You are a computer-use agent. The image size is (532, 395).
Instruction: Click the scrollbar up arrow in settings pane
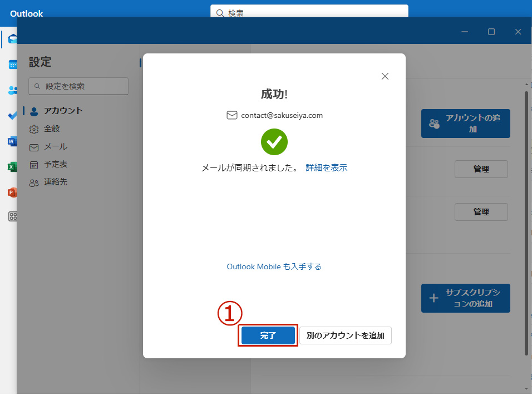click(x=526, y=85)
